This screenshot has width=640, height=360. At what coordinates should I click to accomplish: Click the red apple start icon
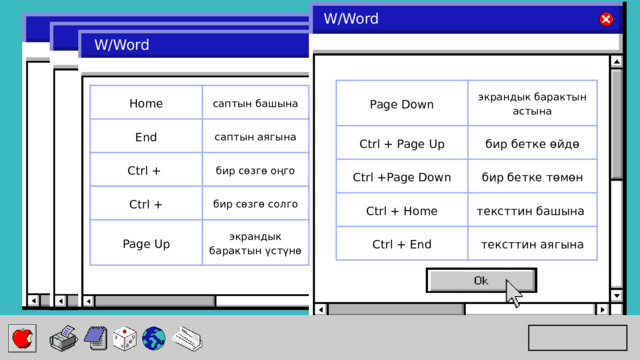[22, 338]
